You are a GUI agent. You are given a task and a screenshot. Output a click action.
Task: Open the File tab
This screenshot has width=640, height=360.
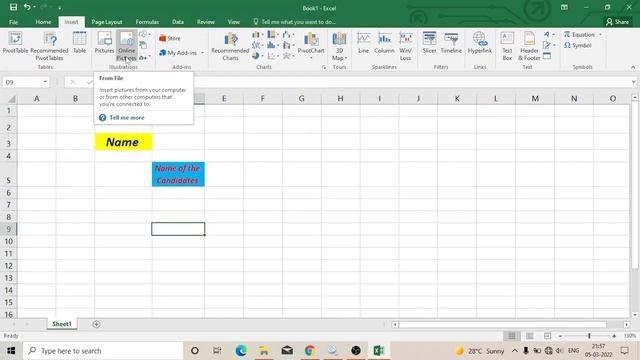coord(13,22)
